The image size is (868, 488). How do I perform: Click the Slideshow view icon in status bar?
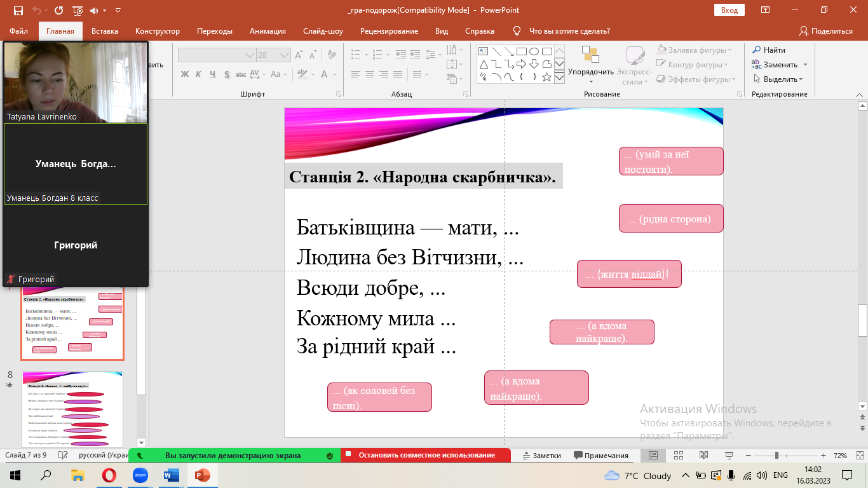point(728,456)
